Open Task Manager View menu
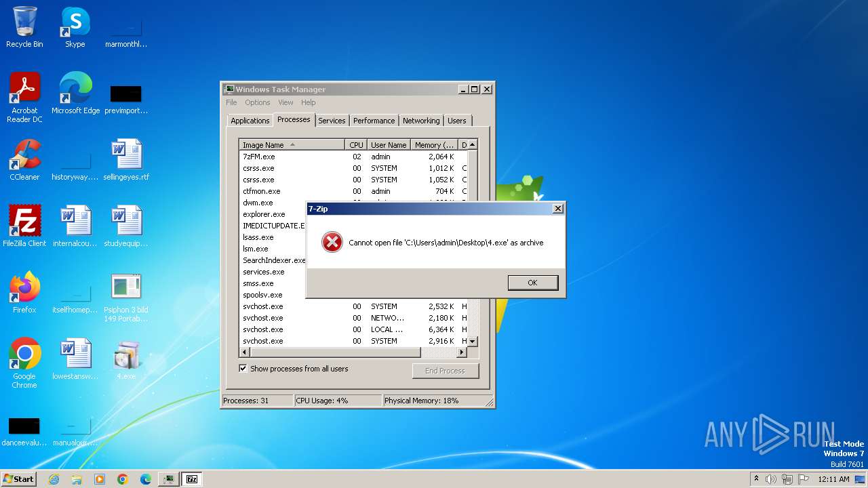868x488 pixels. pos(285,102)
